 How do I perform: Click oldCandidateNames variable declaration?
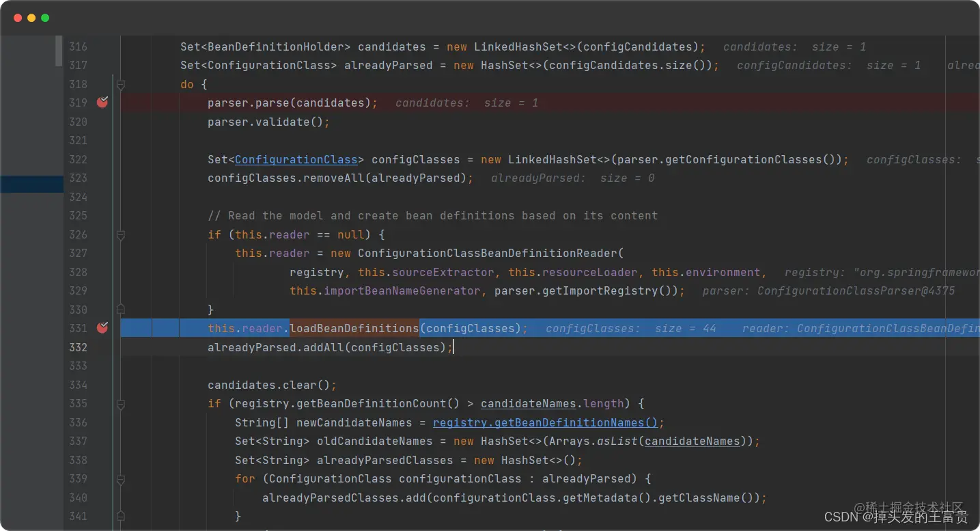[375, 441]
